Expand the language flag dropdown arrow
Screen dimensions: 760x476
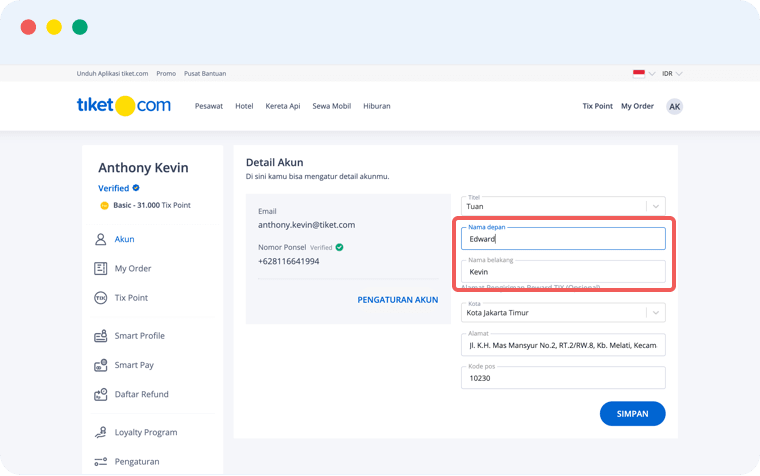651,74
